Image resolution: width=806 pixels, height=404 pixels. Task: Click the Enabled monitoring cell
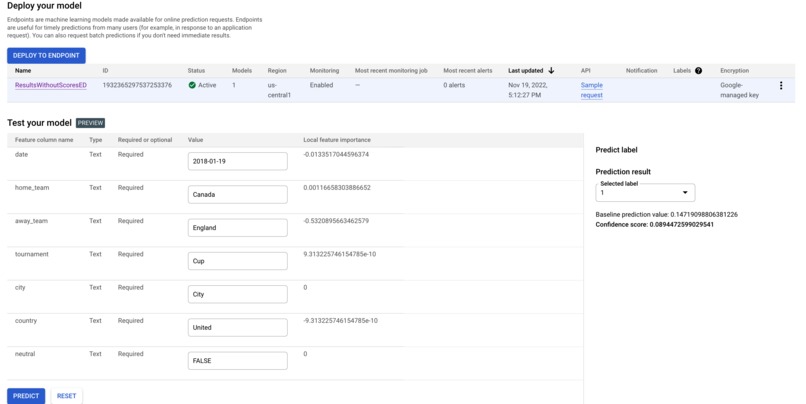pos(321,85)
